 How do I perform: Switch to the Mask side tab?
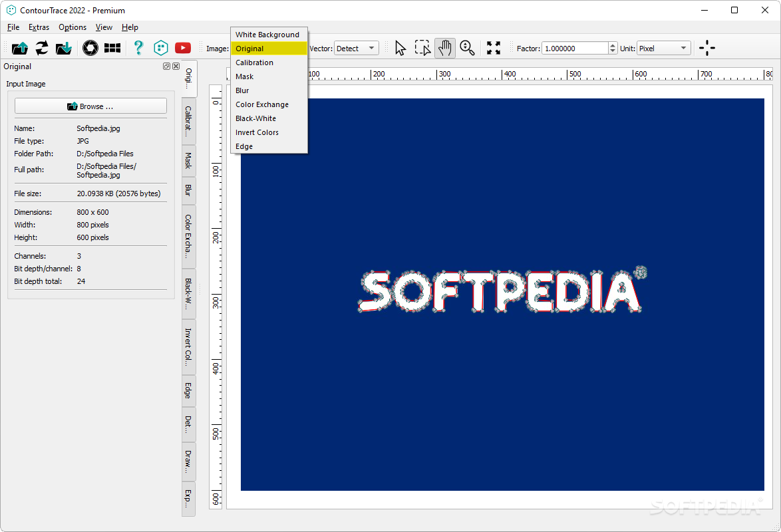188,160
